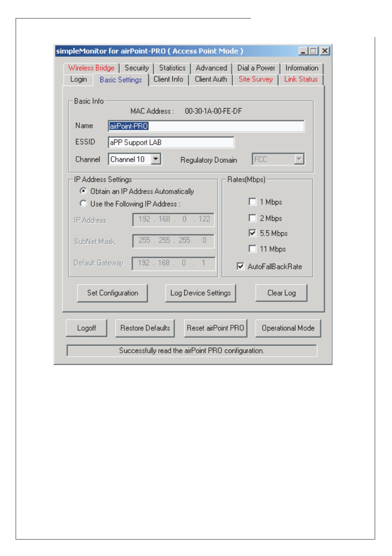Close the simpleMonitor window
This screenshot has height=556, width=392.
tap(325, 51)
